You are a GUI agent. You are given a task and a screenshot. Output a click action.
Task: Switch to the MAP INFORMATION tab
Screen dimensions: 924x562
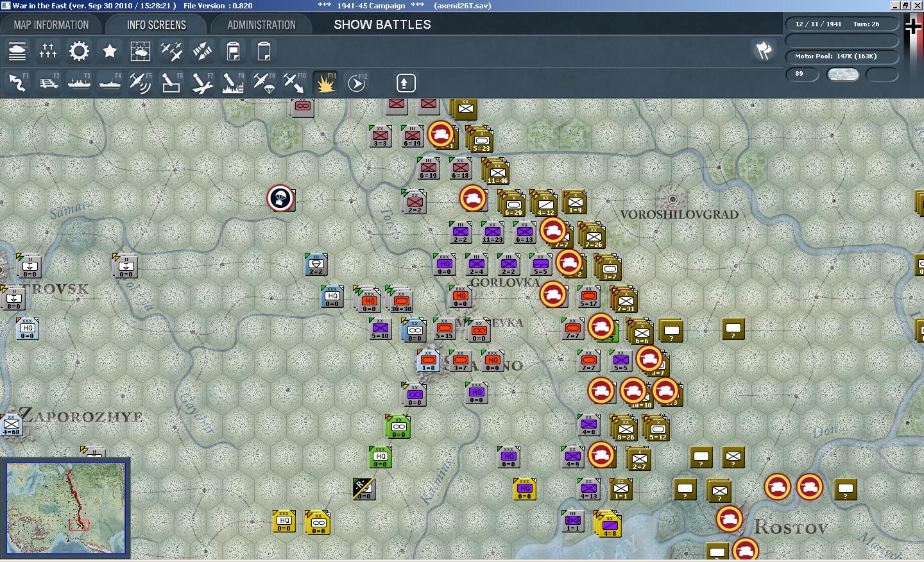pos(51,25)
